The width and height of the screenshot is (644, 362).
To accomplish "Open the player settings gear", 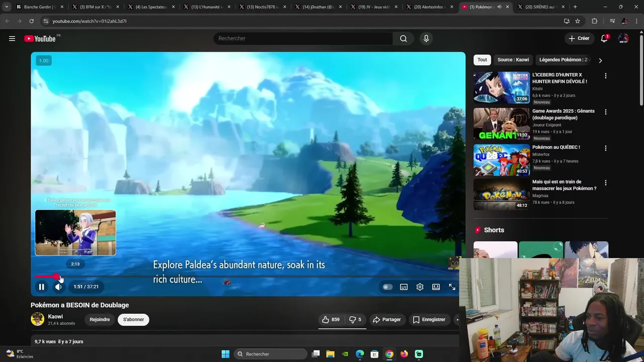I will [420, 287].
